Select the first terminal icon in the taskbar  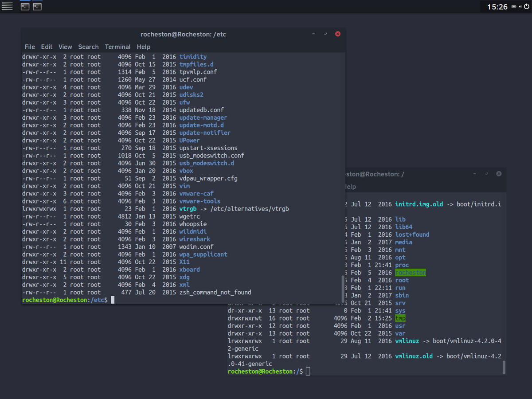coord(25,7)
